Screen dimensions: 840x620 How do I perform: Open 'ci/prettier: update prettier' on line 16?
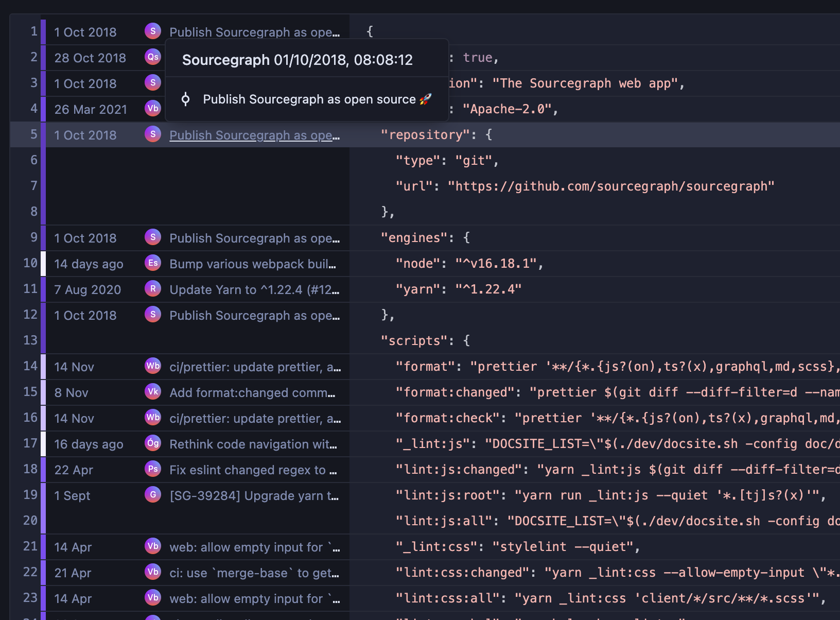(255, 418)
